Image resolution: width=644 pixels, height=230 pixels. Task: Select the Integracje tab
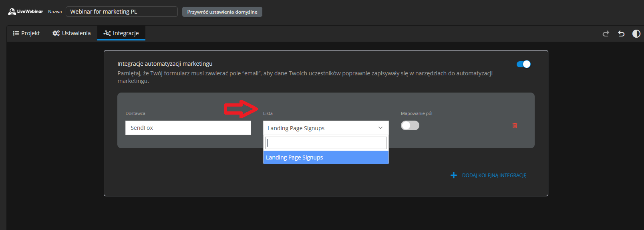coord(121,33)
